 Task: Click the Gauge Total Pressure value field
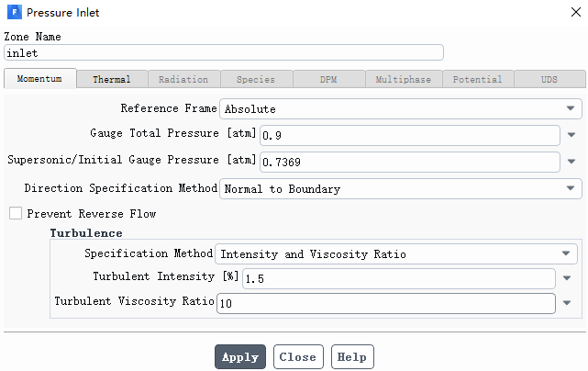410,135
